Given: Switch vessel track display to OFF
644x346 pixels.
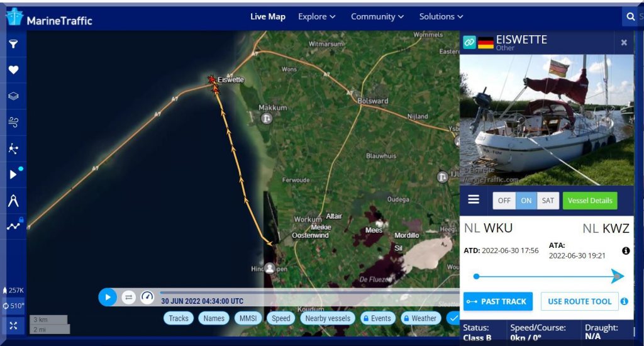Looking at the screenshot, I should pos(504,201).
